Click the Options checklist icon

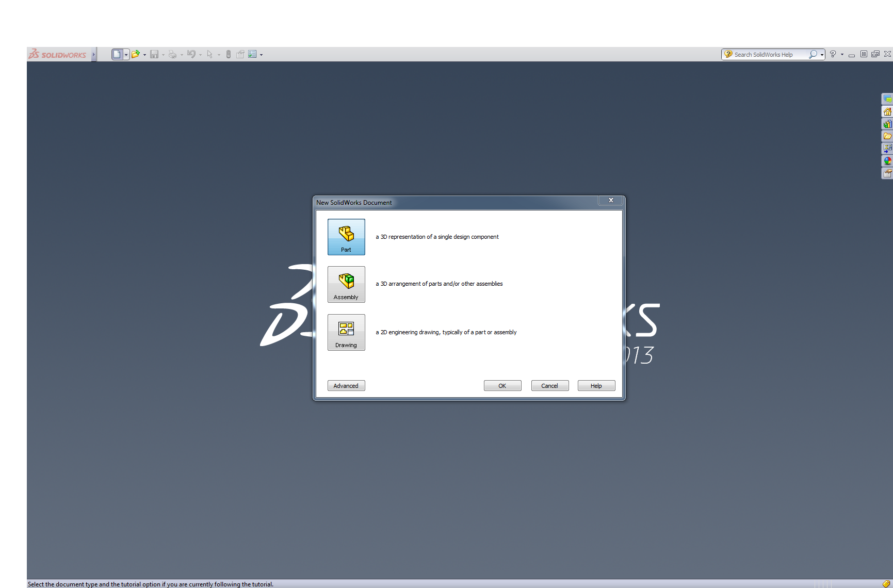[x=252, y=54]
